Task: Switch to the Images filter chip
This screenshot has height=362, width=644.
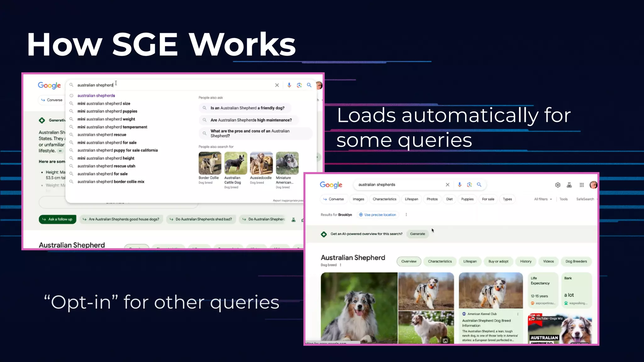Action: (x=358, y=199)
